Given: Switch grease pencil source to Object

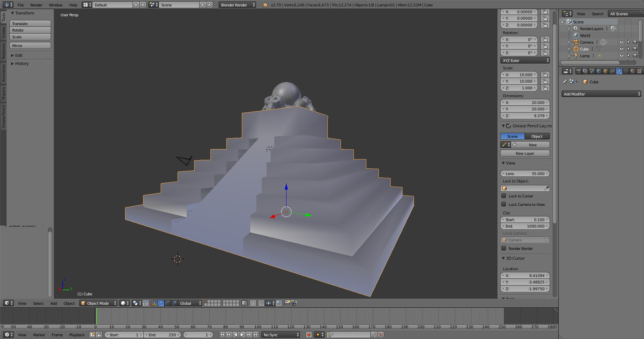Looking at the screenshot, I should (x=537, y=136).
